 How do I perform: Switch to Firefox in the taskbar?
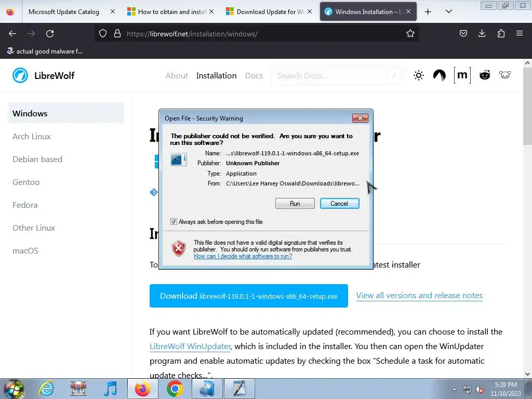tap(142, 389)
